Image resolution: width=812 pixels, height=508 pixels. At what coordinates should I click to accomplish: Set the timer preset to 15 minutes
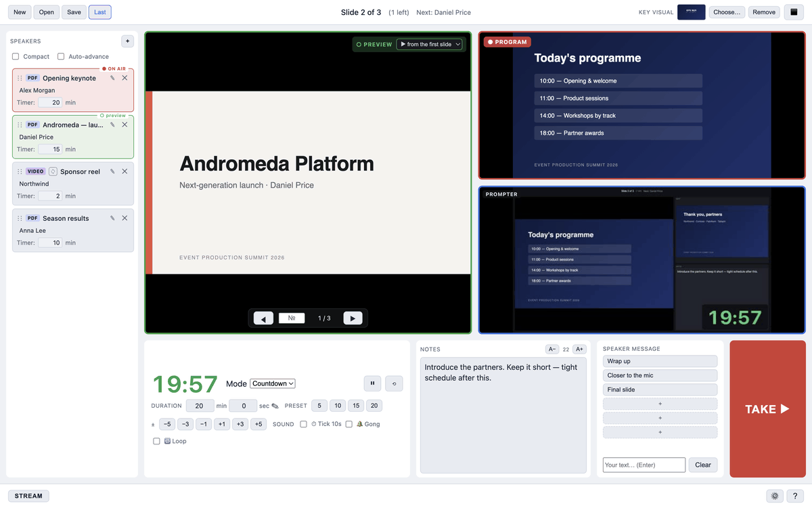[356, 406]
